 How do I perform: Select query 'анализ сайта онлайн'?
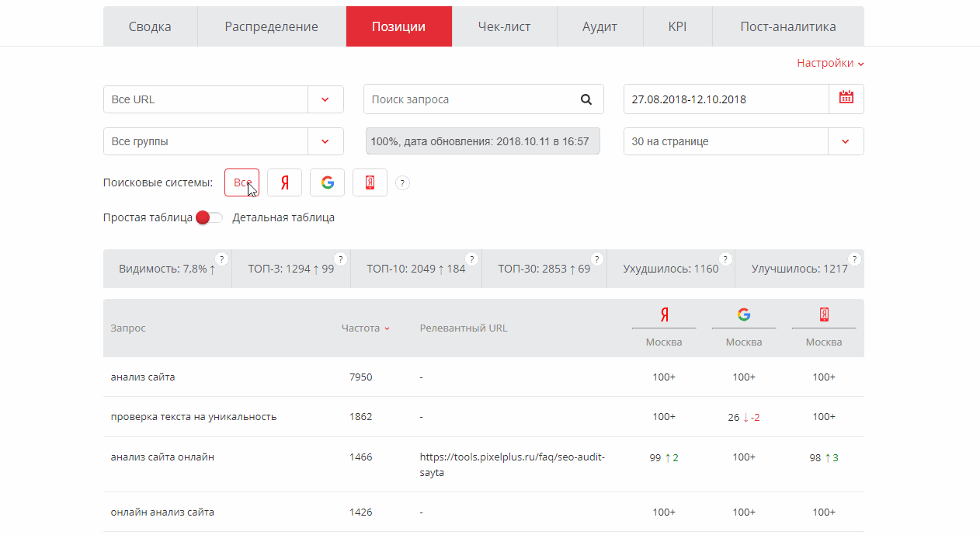point(162,457)
